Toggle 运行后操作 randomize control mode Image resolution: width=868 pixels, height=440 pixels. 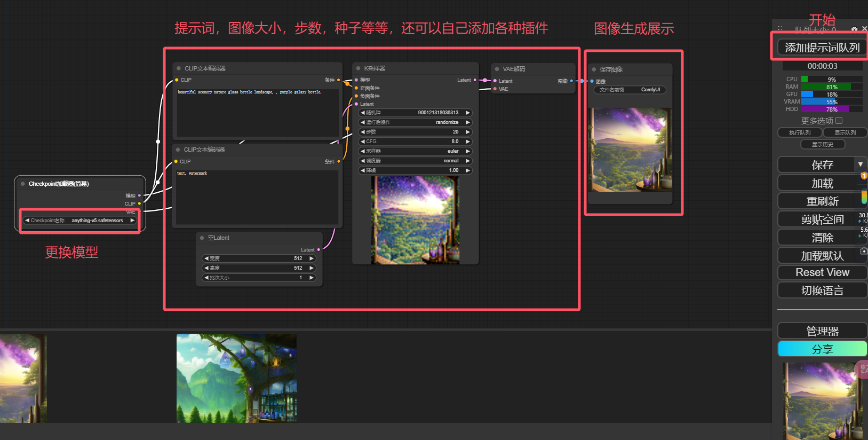(x=415, y=122)
